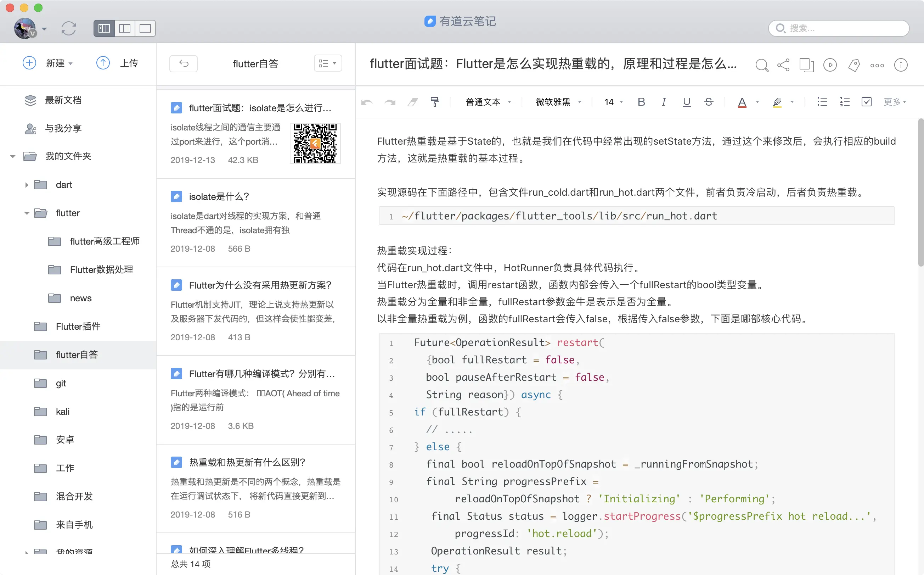This screenshot has width=924, height=575.
Task: Add a tag to the note
Action: pos(854,65)
